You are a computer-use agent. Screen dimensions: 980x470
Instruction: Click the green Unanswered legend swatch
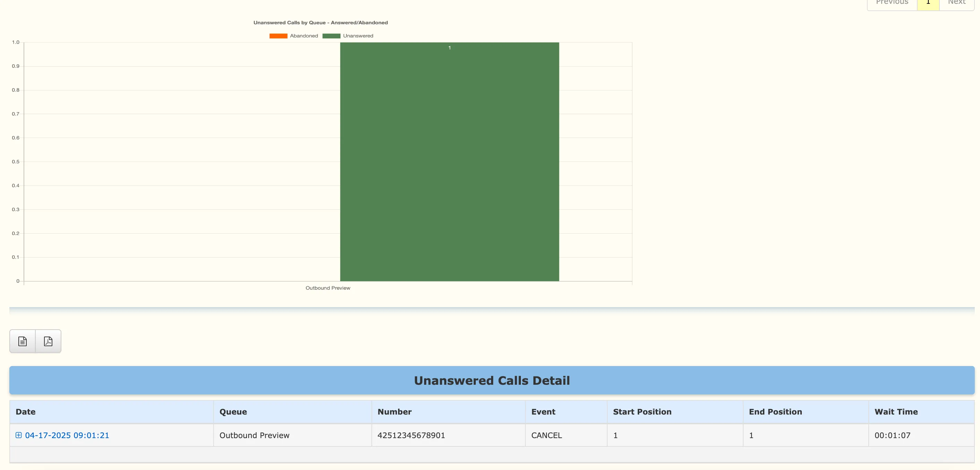pyautogui.click(x=332, y=35)
